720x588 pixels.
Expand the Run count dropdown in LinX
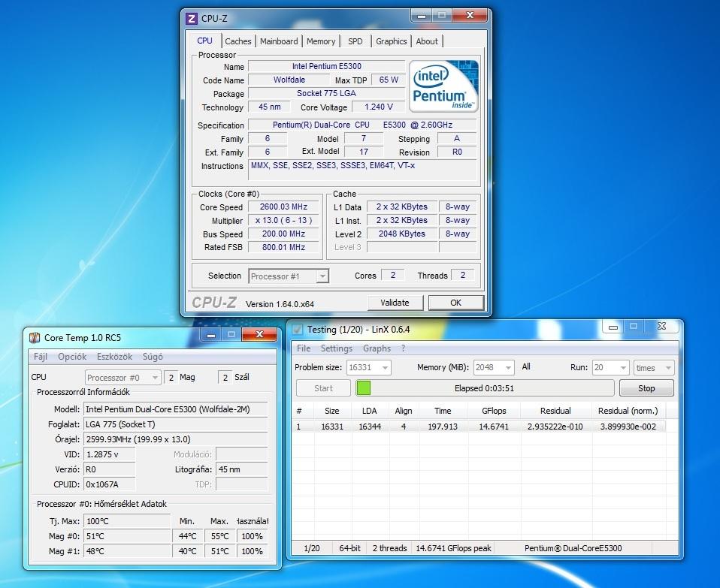click(x=623, y=367)
